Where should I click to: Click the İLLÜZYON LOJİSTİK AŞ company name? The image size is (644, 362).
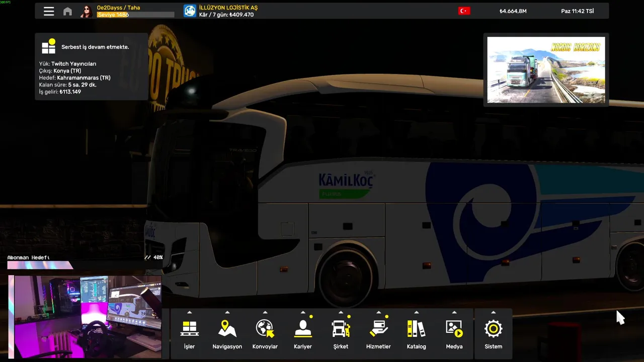click(x=228, y=8)
